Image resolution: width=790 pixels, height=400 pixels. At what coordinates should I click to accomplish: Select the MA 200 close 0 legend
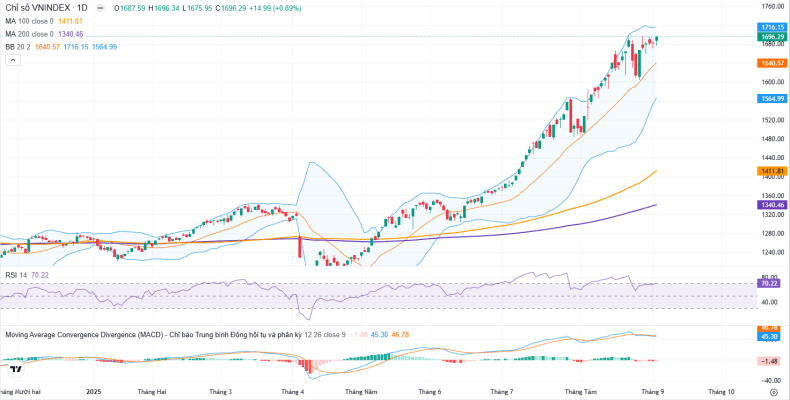29,34
